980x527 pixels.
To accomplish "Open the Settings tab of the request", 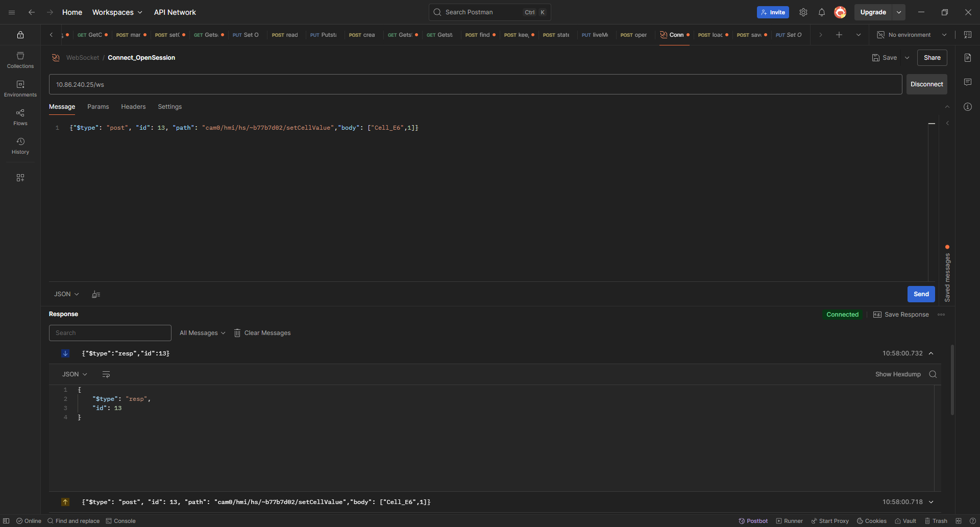I will [169, 107].
